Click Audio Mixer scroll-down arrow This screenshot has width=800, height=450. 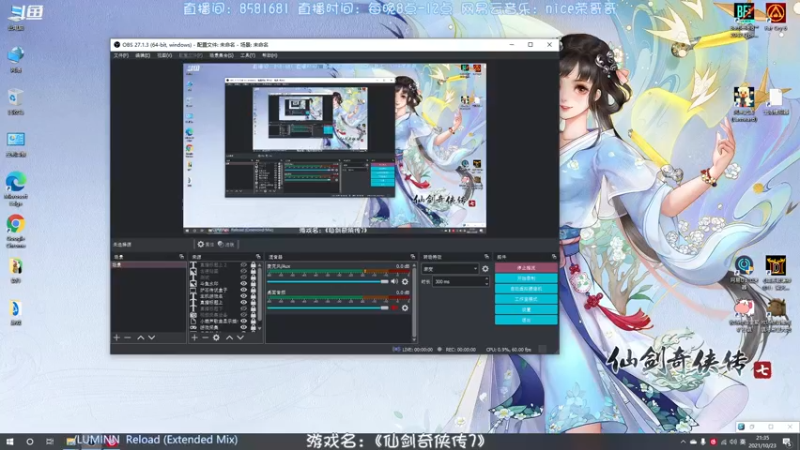click(414, 339)
